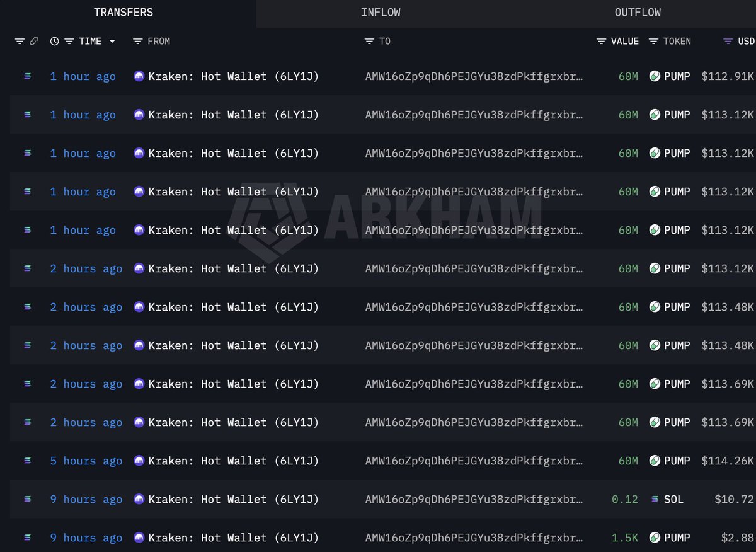Screen dimensions: 756x552
Task: Click Solana chain icon in 5 hours ago row
Action: [27, 461]
